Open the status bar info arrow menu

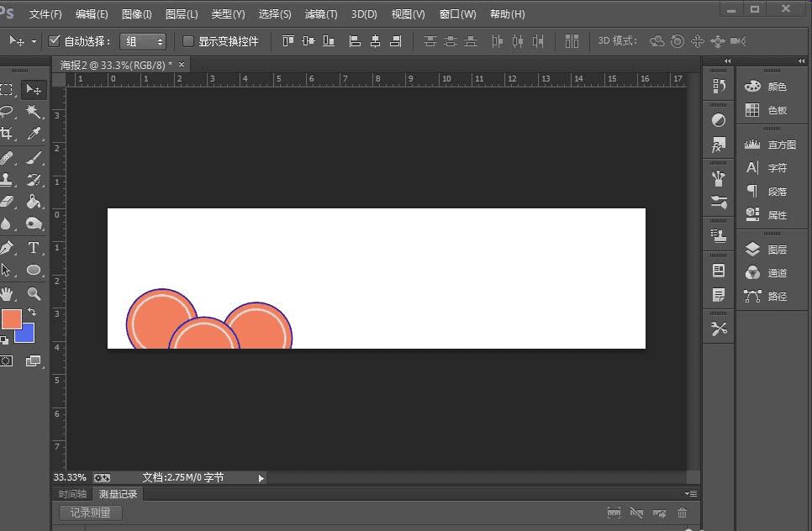tap(261, 478)
